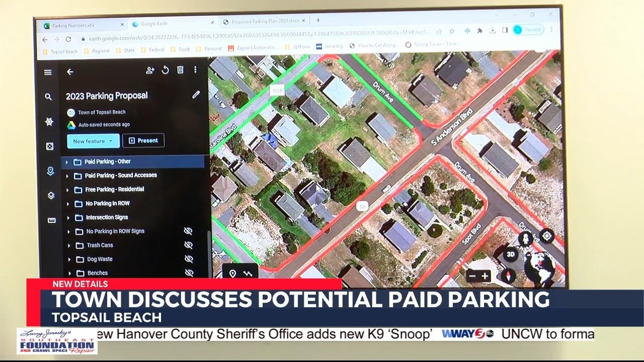Click the Paused profile button
644x362 pixels.
pos(528,30)
